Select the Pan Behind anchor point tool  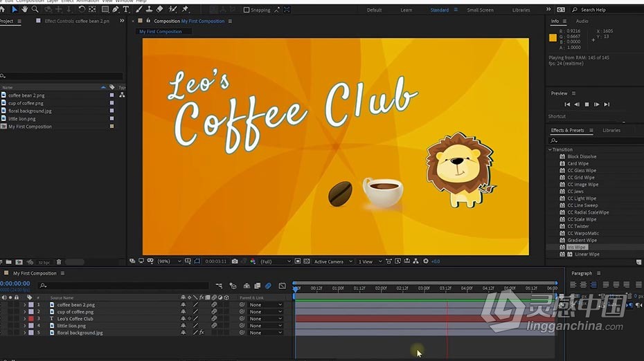coord(92,9)
